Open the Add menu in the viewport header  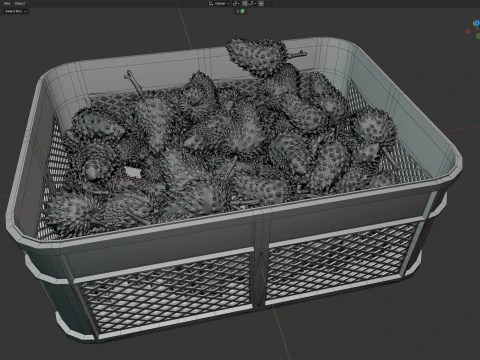tap(7, 3)
